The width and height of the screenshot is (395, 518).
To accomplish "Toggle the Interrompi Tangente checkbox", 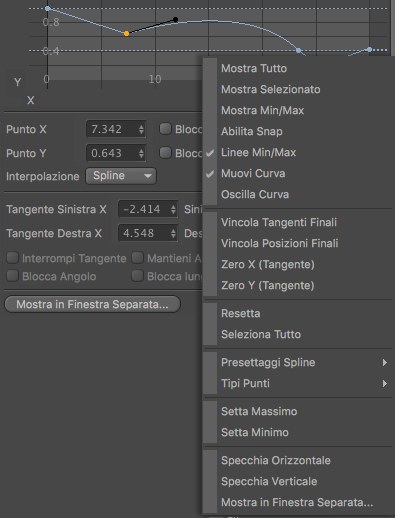I will click(13, 258).
